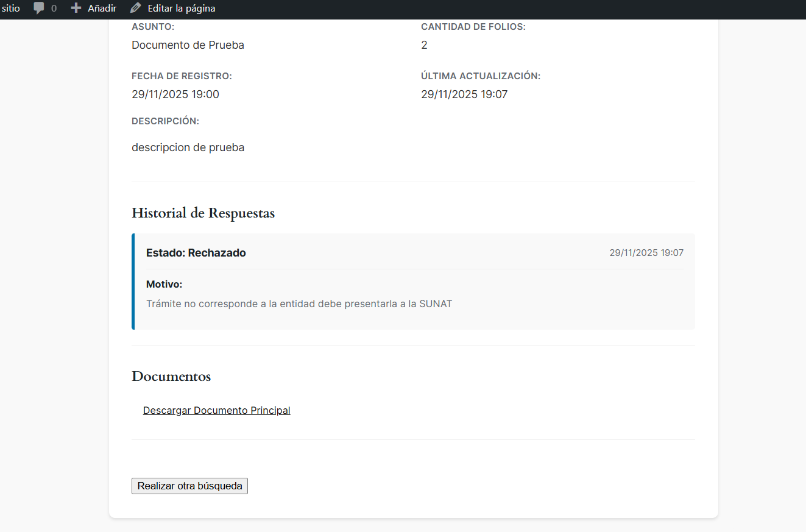Open the Añadir menu

click(101, 9)
